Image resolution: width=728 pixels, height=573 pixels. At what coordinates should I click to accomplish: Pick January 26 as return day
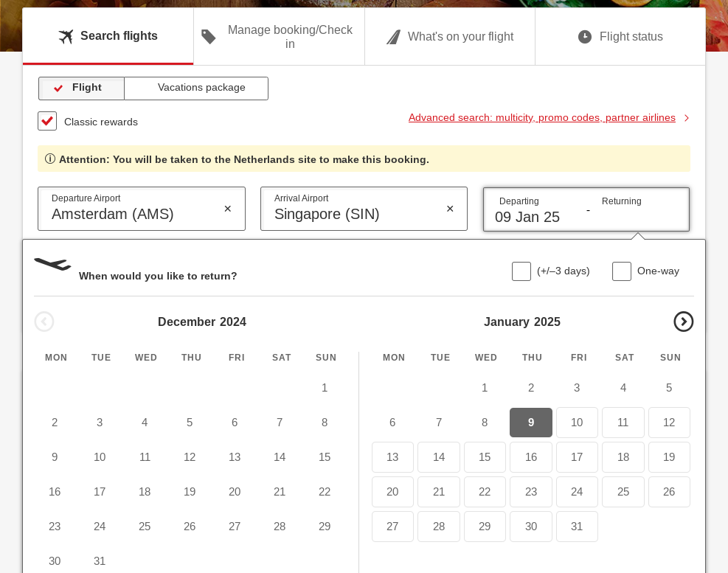tap(669, 492)
